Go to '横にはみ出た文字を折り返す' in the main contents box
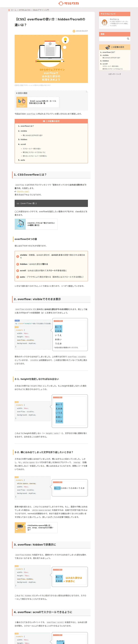The height and width of the screenshot is (644, 138). pyautogui.click(x=33, y=135)
